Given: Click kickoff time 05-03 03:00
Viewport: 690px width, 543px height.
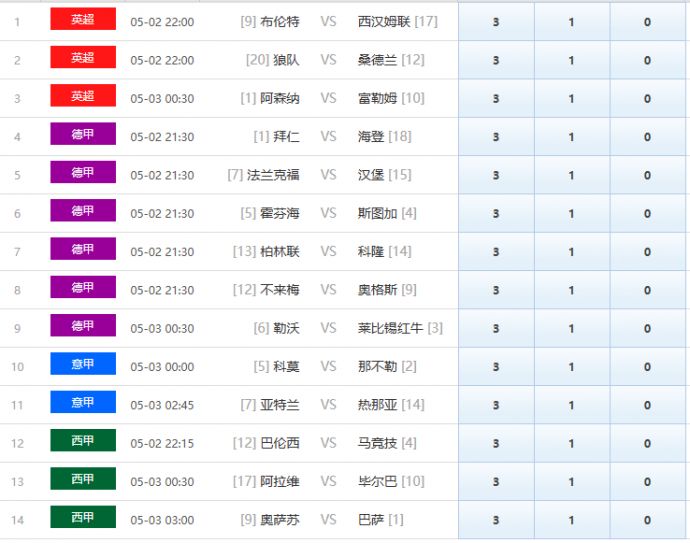Looking at the screenshot, I should [162, 520].
